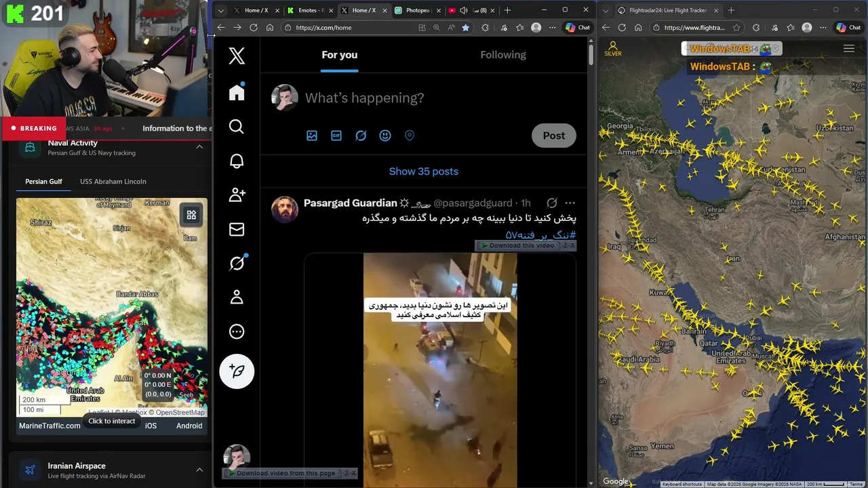Open emoji picker in composer
Viewport: 868px width, 488px height.
385,136
